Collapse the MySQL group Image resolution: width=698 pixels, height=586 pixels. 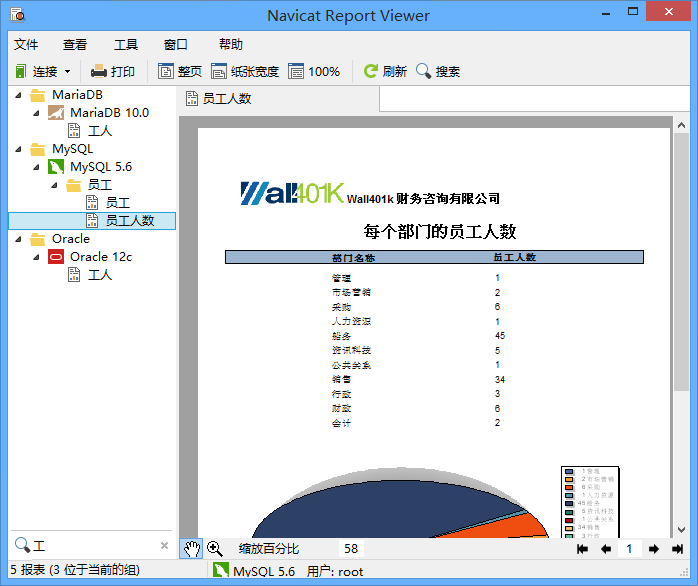pyautogui.click(x=18, y=149)
